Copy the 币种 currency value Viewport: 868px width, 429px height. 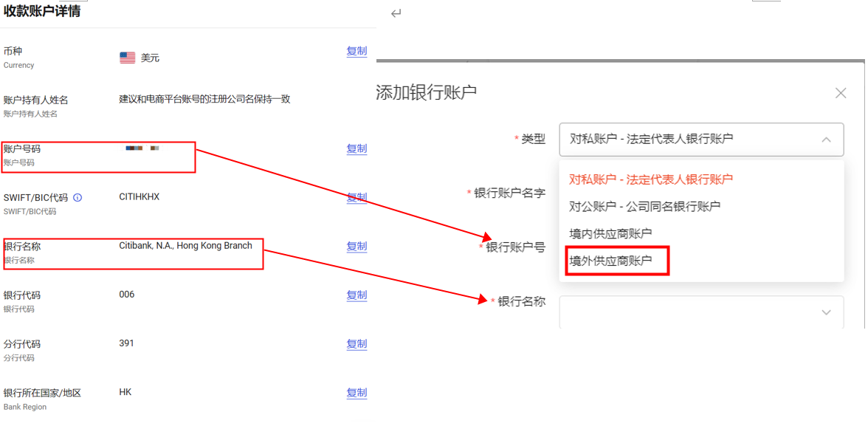tap(356, 51)
